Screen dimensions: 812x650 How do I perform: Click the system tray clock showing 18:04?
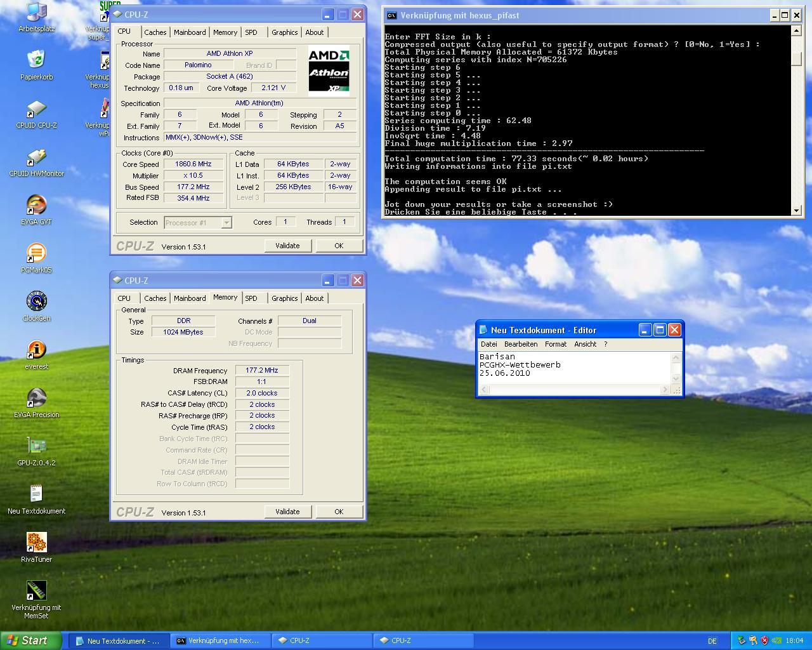point(794,640)
